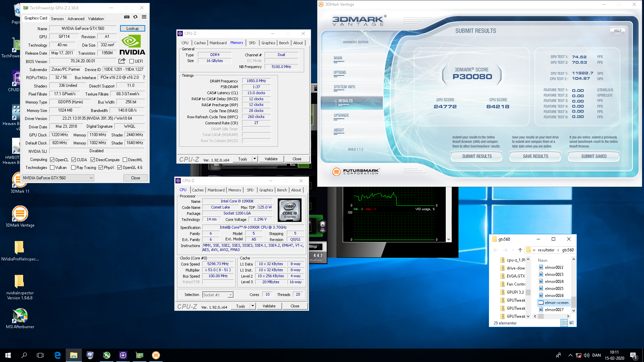Open OPTIONS in 3DMark Vantage
The image size is (644, 362).
tap(339, 73)
